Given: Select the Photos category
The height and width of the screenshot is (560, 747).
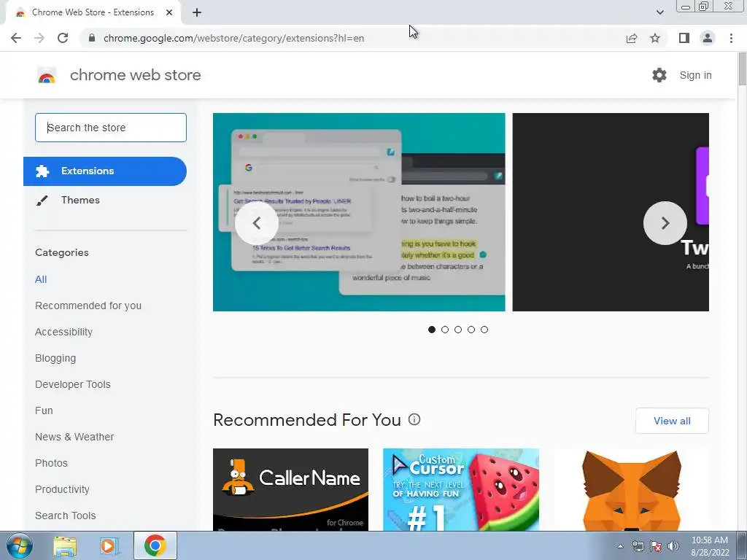Looking at the screenshot, I should (x=52, y=463).
